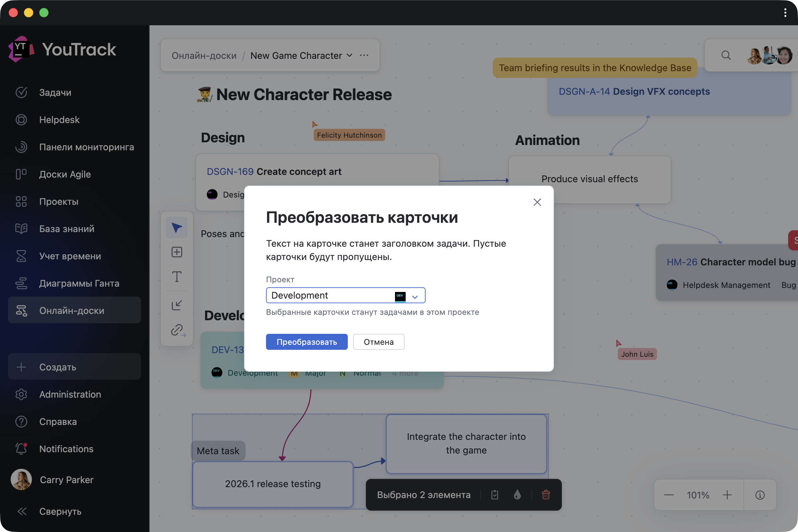
Task: Open the color drop icon in selection bar
Action: click(x=517, y=495)
